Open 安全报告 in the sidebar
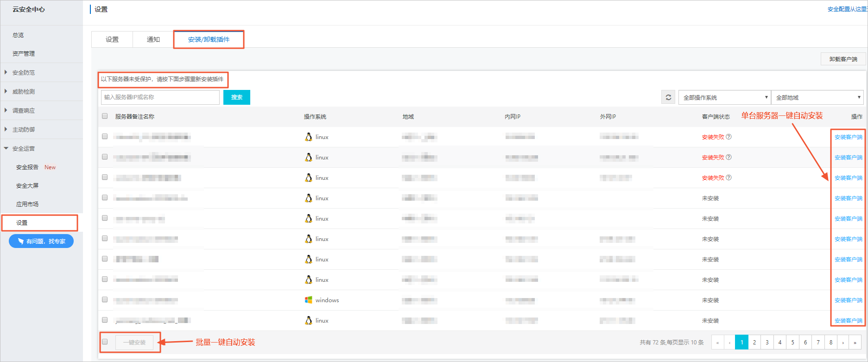This screenshot has height=362, width=868. pyautogui.click(x=27, y=167)
